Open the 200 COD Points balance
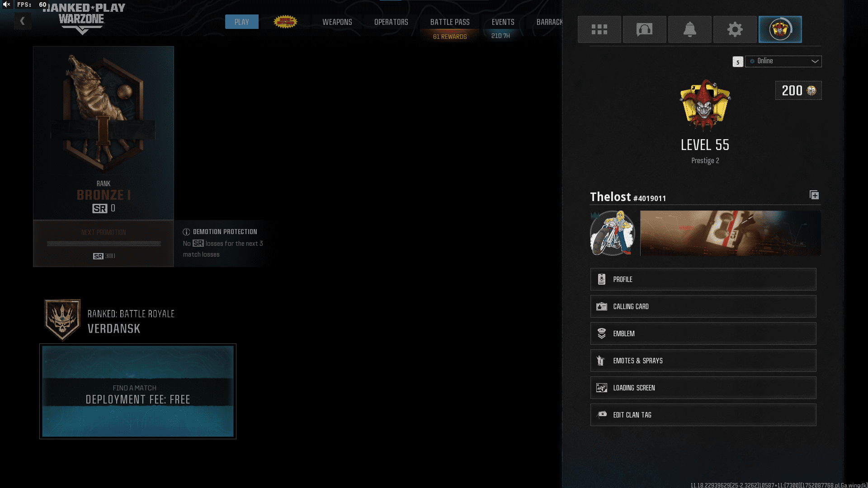This screenshot has width=868, height=488. click(798, 90)
